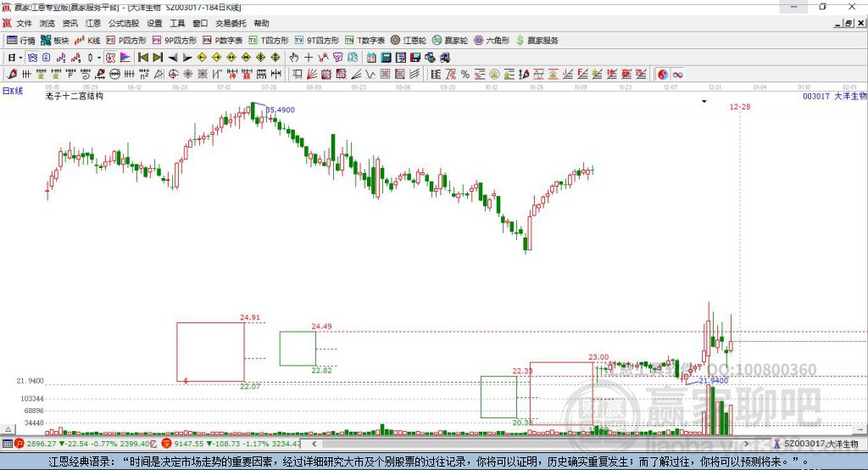Click the 老子十二宫结构 indicator title

coord(75,97)
